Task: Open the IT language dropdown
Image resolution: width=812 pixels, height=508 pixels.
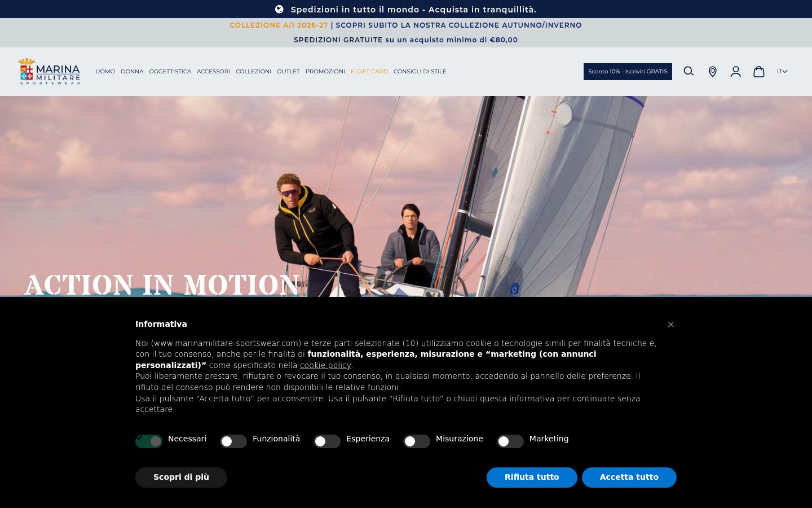Action: coord(782,71)
